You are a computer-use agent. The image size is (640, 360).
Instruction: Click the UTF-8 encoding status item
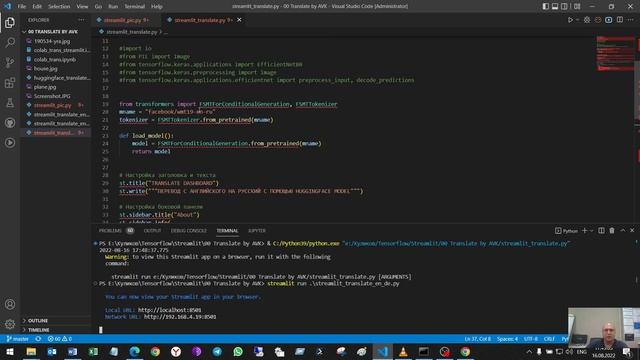coord(531,339)
